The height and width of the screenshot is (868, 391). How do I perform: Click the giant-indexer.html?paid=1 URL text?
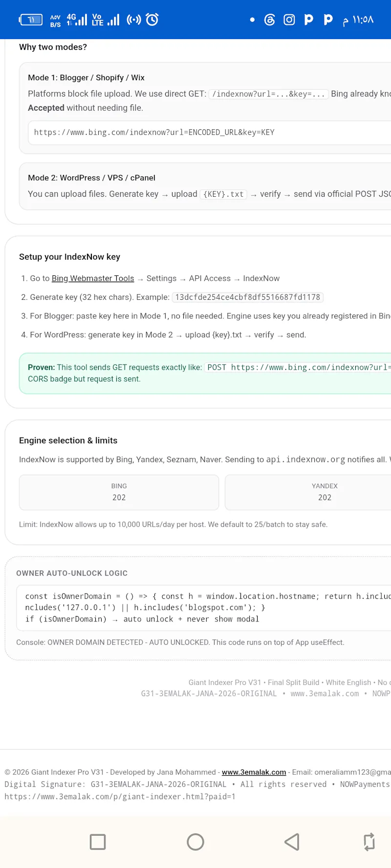(120, 796)
